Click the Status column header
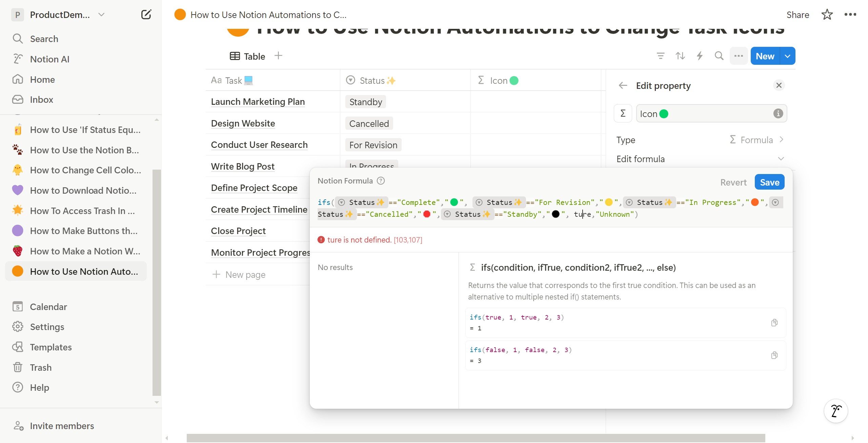Image resolution: width=868 pixels, height=443 pixels. 405,80
